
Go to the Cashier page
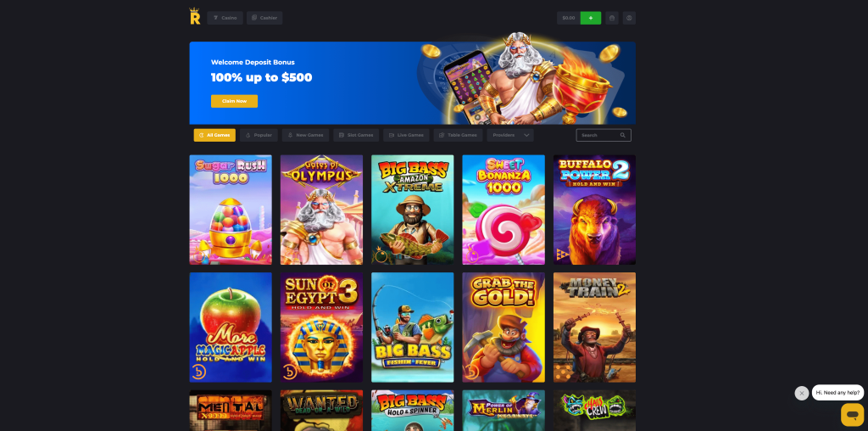pyautogui.click(x=264, y=18)
